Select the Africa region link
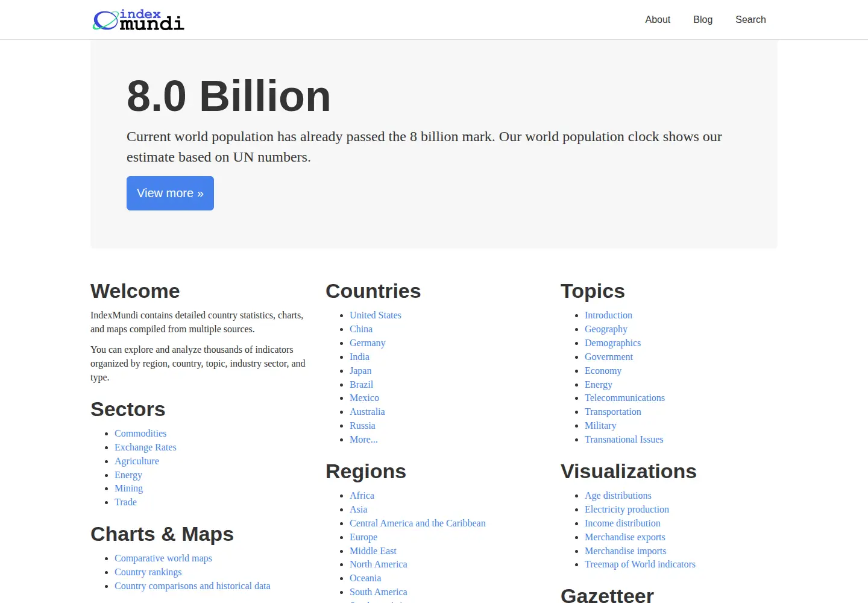The width and height of the screenshot is (868, 603). (x=362, y=496)
